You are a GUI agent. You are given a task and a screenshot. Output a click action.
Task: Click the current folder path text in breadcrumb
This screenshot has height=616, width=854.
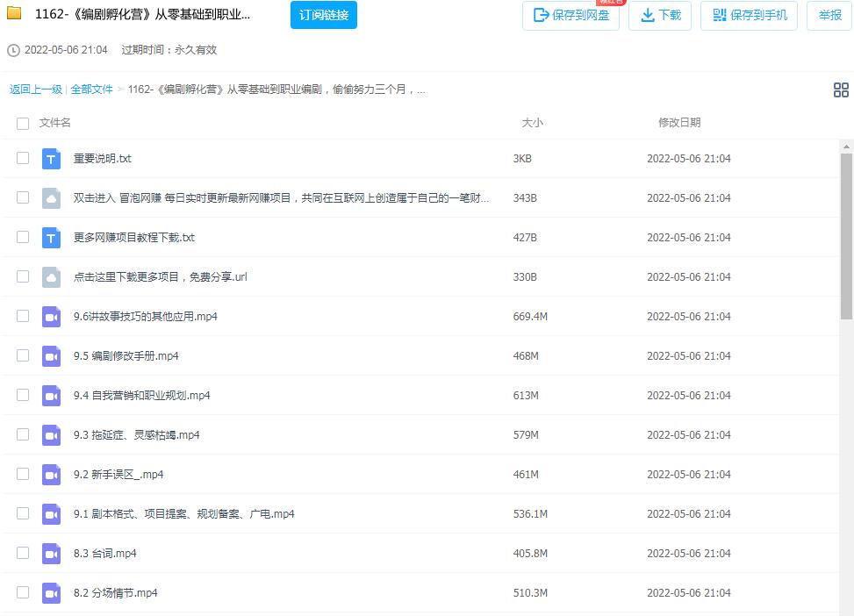(276, 90)
